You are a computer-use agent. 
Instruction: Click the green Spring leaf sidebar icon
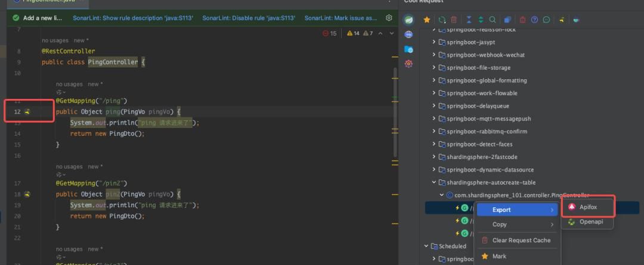click(x=408, y=20)
